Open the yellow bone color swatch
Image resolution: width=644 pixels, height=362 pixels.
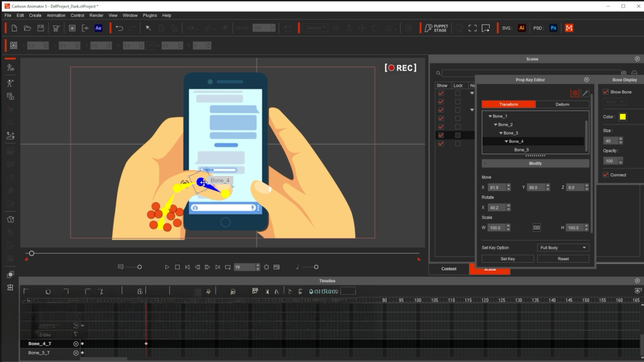[623, 117]
